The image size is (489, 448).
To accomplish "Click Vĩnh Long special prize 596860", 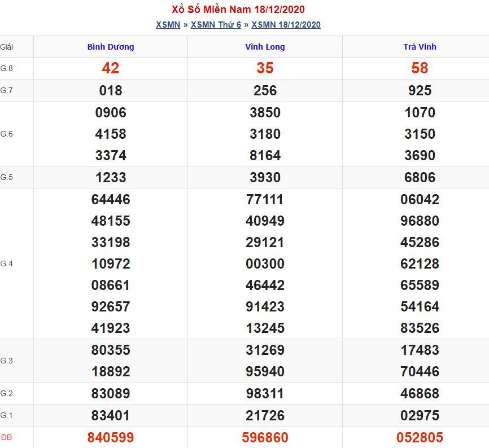I will (265, 437).
